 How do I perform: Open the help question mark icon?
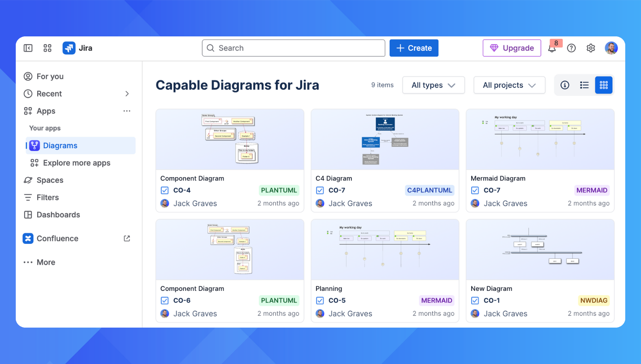pyautogui.click(x=571, y=48)
